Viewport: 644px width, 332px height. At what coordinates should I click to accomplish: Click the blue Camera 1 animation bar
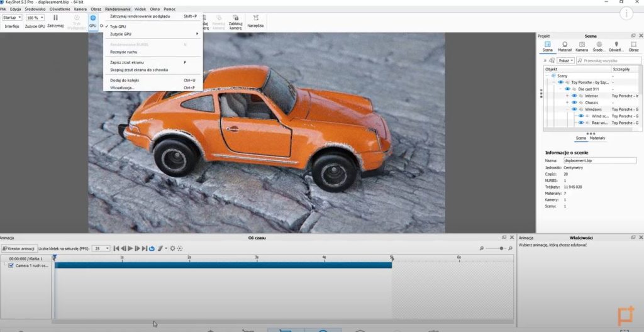pyautogui.click(x=223, y=265)
